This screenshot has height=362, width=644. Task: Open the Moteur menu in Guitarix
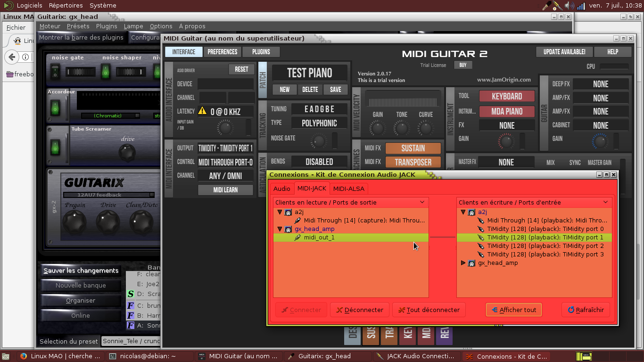50,26
